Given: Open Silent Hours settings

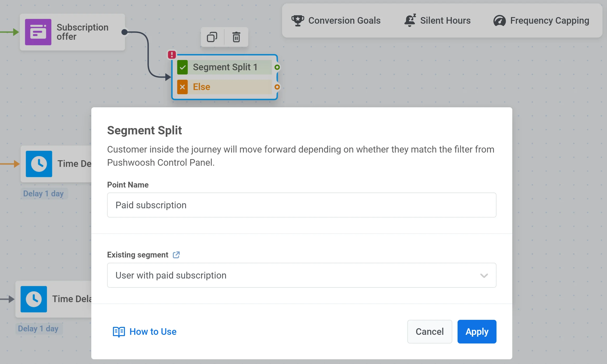Looking at the screenshot, I should (437, 21).
